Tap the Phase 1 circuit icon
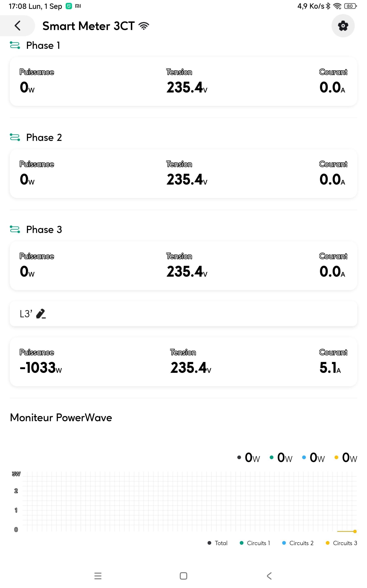This screenshot has height=588, width=367. pos(15,45)
